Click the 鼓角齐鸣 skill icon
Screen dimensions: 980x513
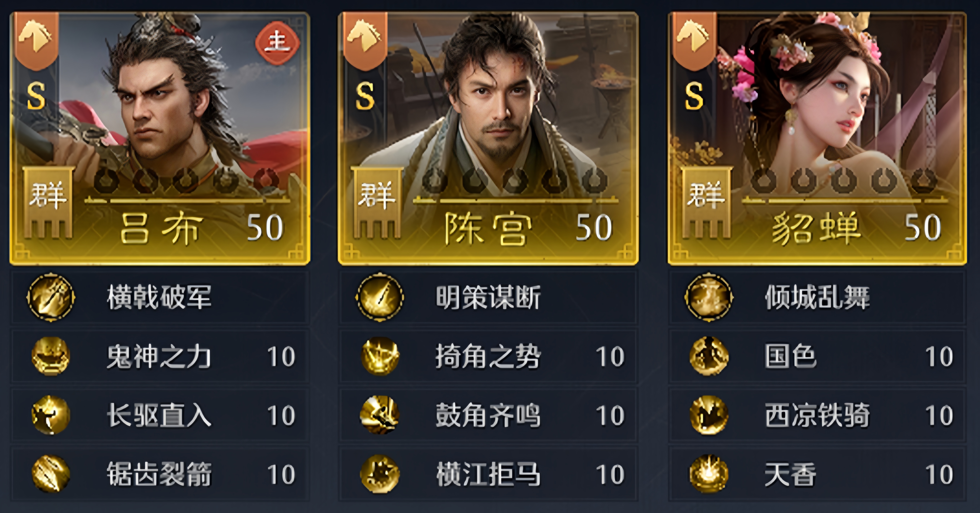pos(380,415)
